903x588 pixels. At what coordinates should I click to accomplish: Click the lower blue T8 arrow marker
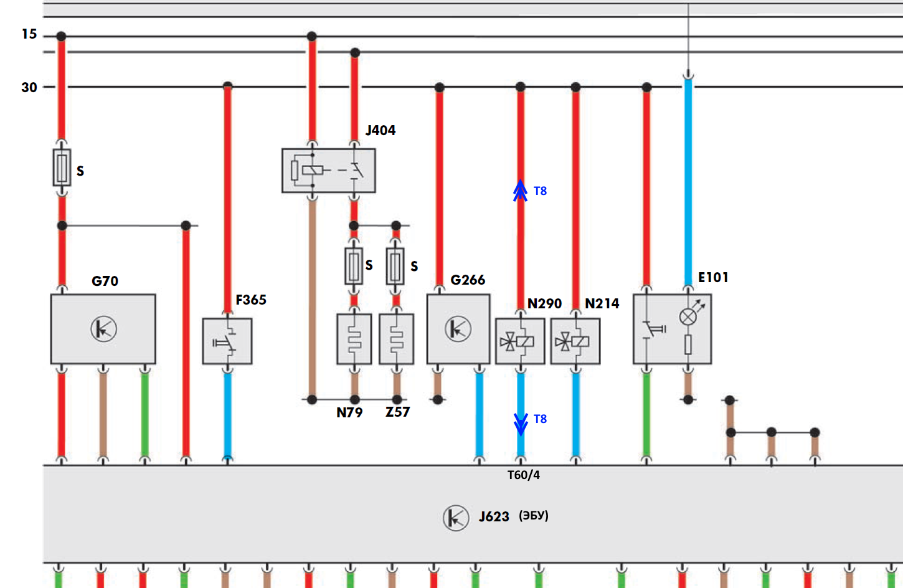(521, 424)
